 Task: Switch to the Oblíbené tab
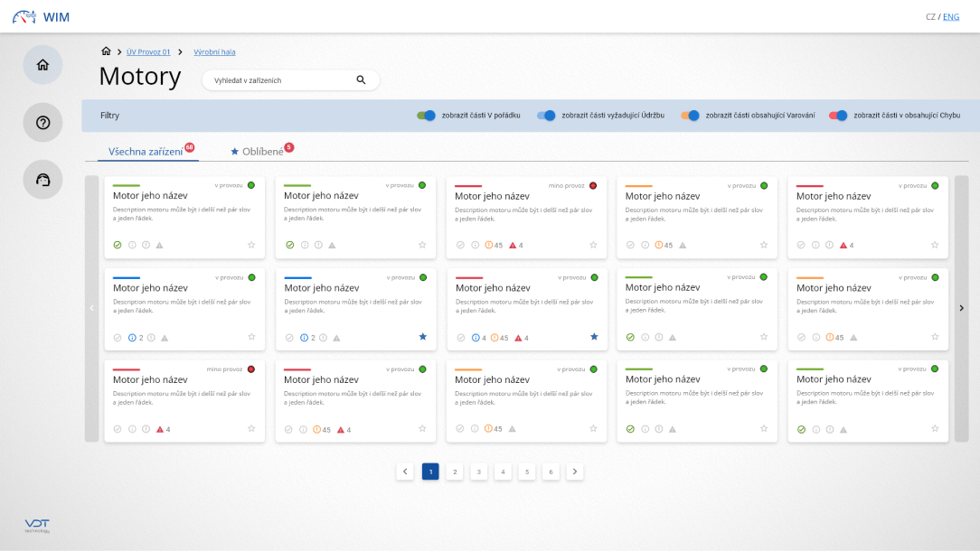pyautogui.click(x=262, y=152)
